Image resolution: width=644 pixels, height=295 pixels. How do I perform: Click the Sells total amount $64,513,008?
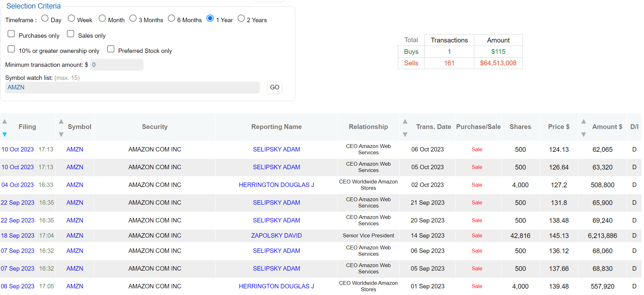point(498,63)
